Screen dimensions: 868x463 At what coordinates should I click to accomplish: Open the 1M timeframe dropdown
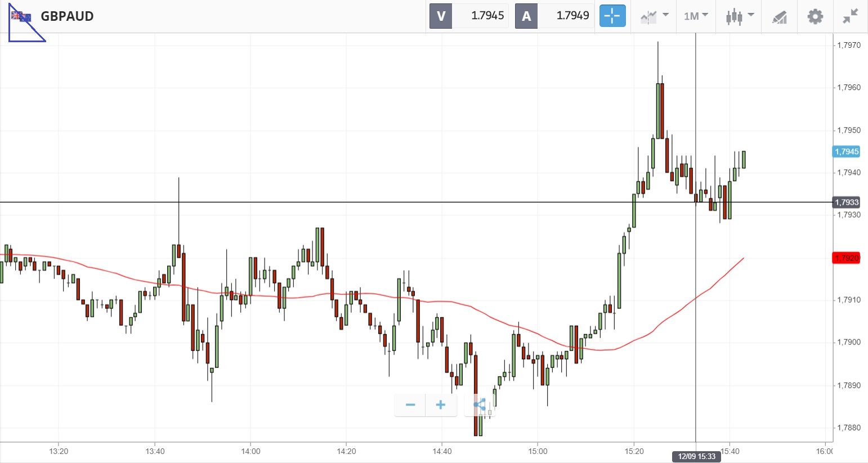click(696, 16)
